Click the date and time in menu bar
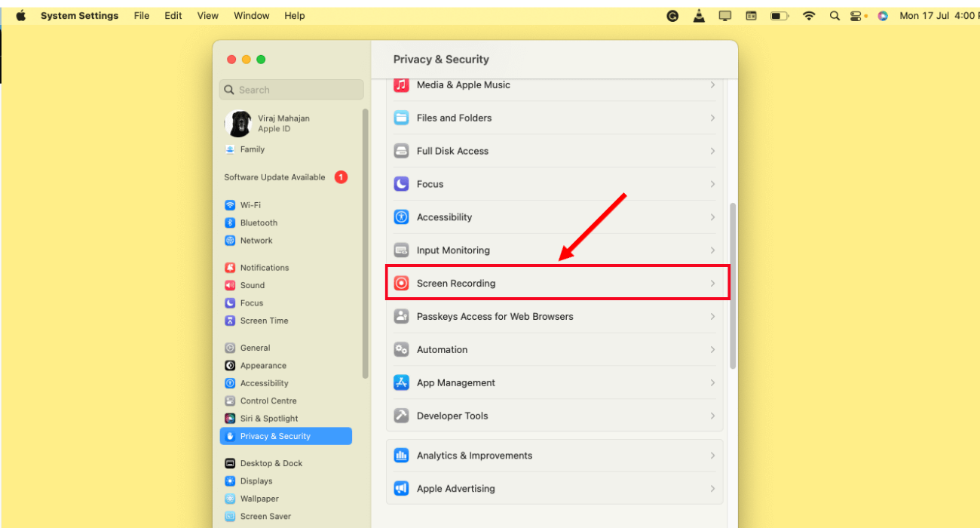Image resolution: width=980 pixels, height=528 pixels. (x=939, y=15)
